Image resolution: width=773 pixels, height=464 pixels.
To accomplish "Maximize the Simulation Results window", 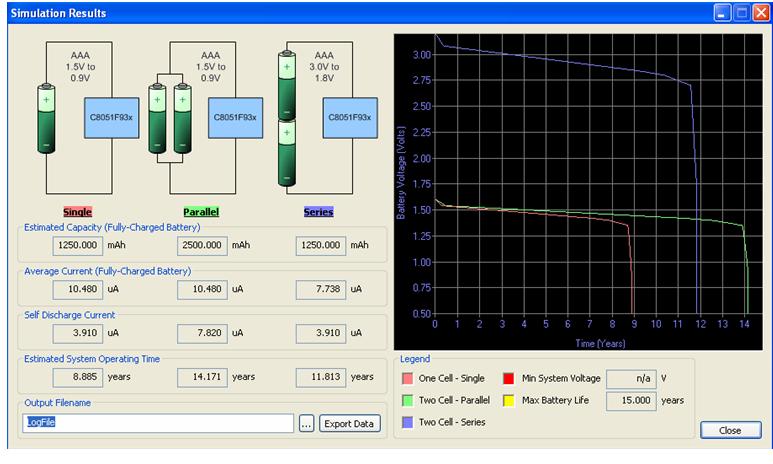I will coord(739,13).
